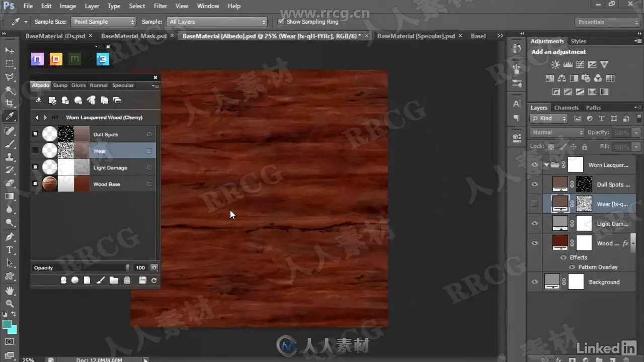Toggle Show Sampling Ring checkbox
Viewport: 644px width, 362px height.
(281, 22)
